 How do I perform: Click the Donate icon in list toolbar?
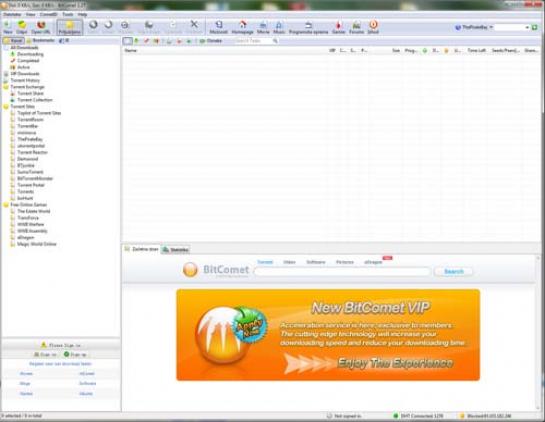point(211,41)
